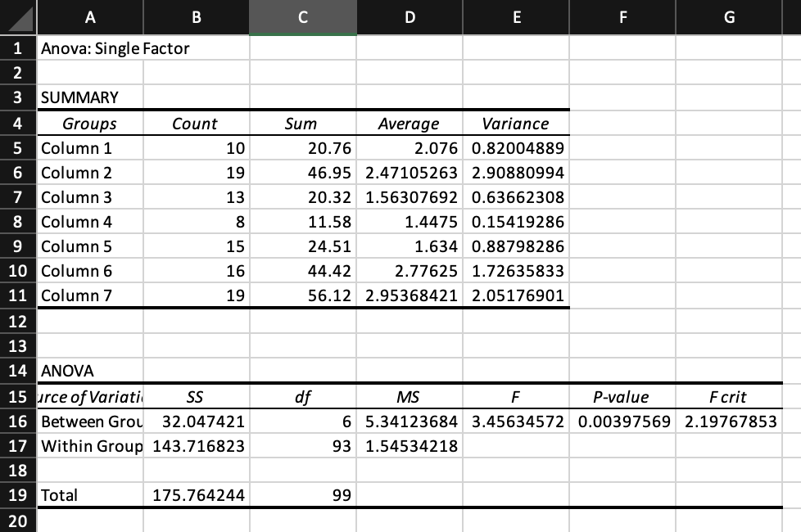Click the P-value 0.00397569

(x=622, y=422)
